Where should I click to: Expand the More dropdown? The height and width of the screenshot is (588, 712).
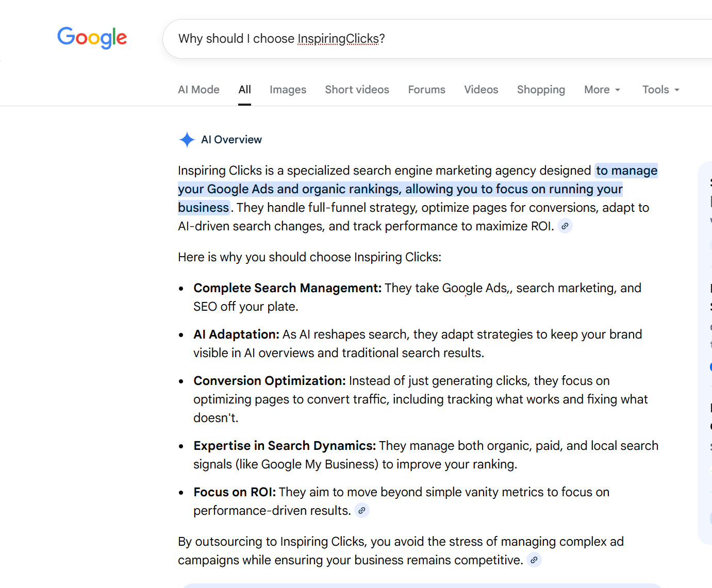point(602,90)
